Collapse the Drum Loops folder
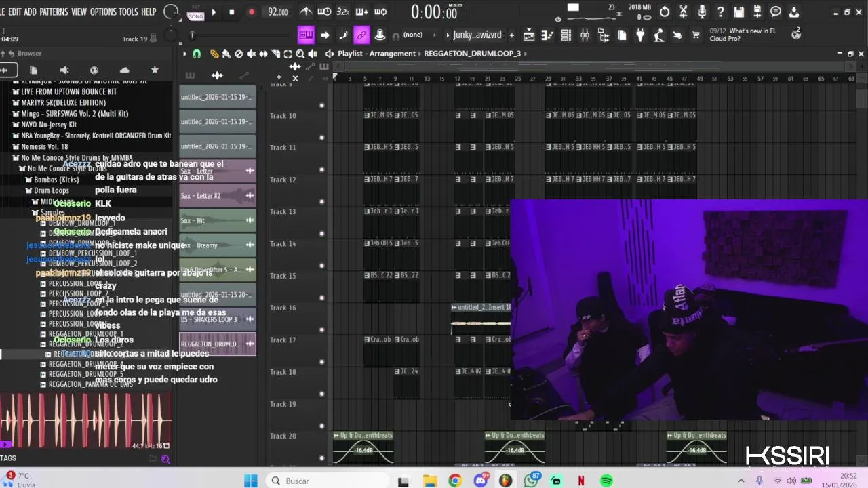 tap(52, 190)
